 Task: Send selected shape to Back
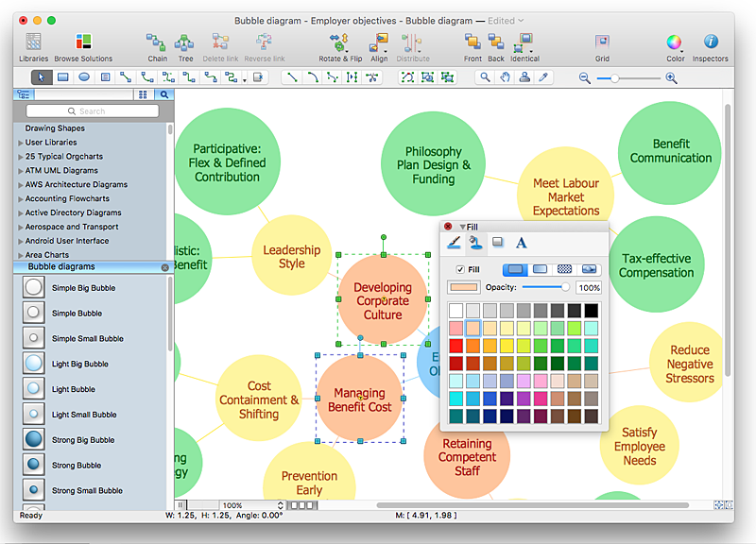[496, 42]
